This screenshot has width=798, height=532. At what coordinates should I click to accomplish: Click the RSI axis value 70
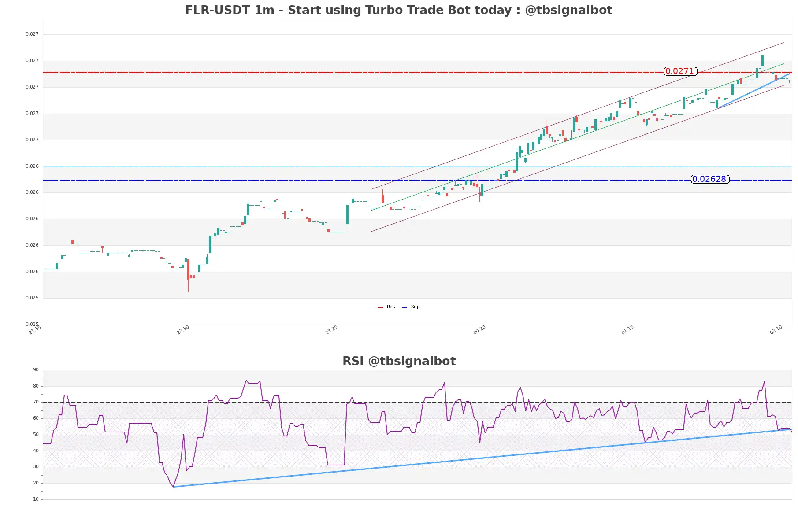pyautogui.click(x=36, y=402)
